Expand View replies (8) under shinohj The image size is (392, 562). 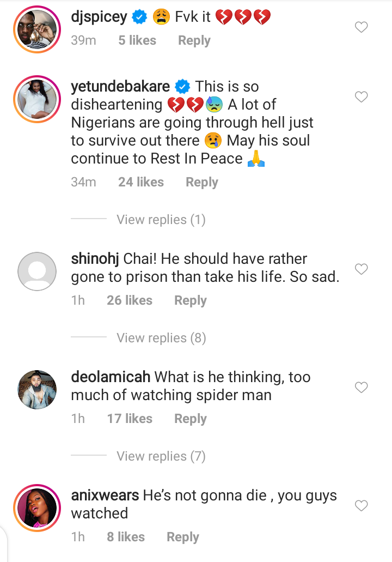(x=161, y=338)
